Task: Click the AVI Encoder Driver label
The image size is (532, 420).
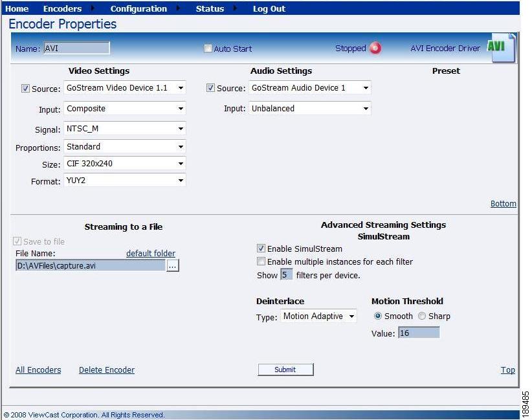Action: (x=445, y=48)
